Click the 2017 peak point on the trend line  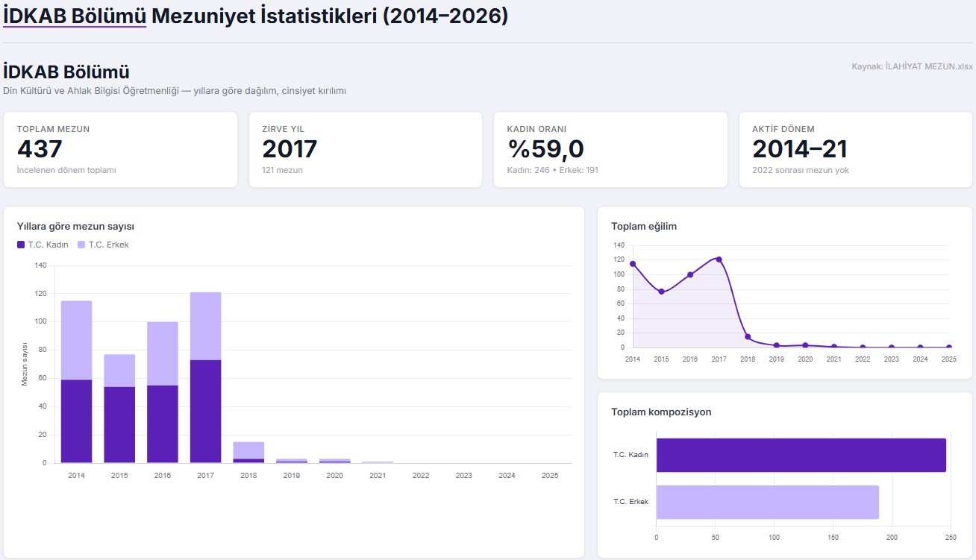coord(719,259)
